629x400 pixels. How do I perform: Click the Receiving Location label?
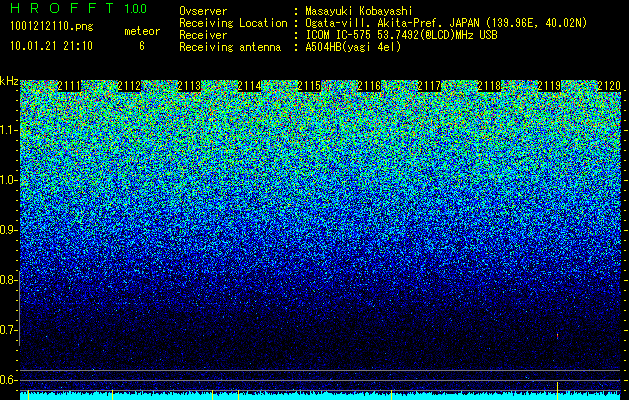(233, 23)
